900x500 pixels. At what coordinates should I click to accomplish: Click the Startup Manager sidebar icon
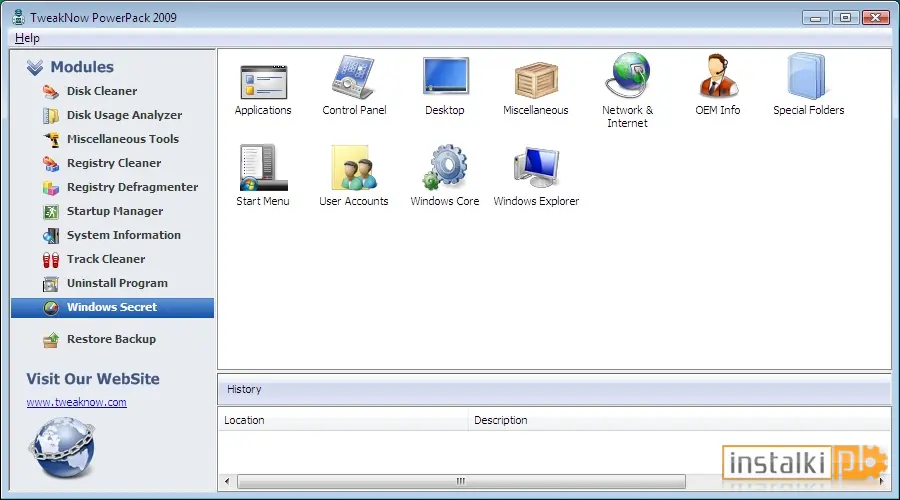coord(51,212)
